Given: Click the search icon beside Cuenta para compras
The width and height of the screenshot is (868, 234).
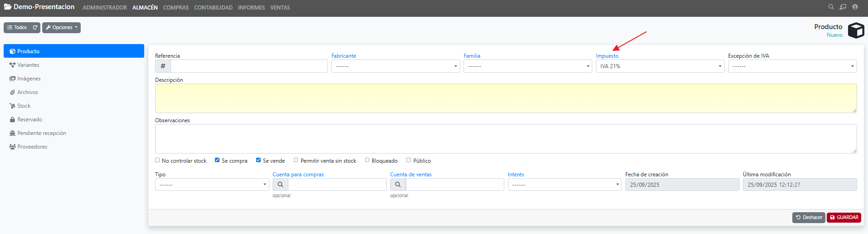Looking at the screenshot, I should tap(280, 184).
